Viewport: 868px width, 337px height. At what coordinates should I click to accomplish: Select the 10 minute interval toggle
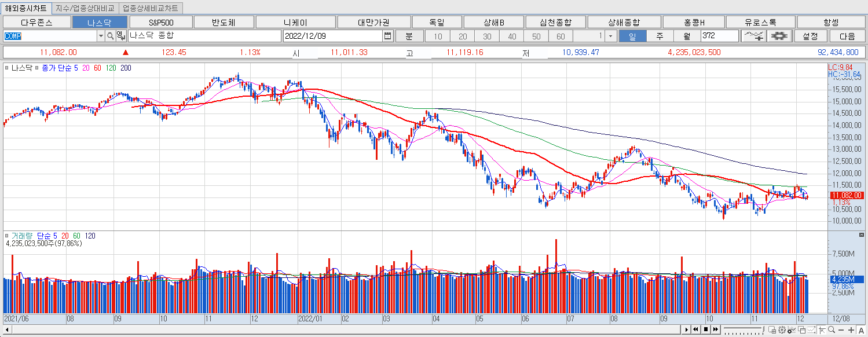pos(438,36)
